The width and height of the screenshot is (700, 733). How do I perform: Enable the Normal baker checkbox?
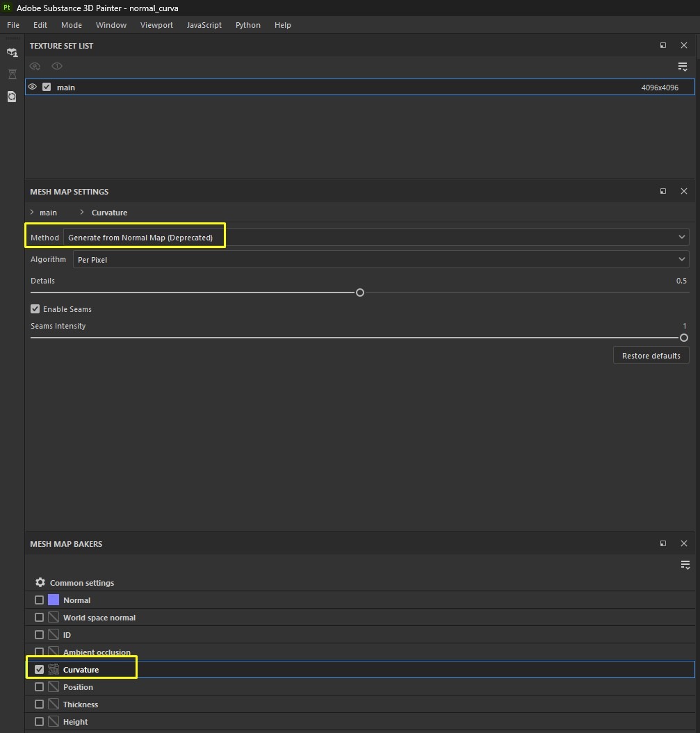[x=39, y=600]
